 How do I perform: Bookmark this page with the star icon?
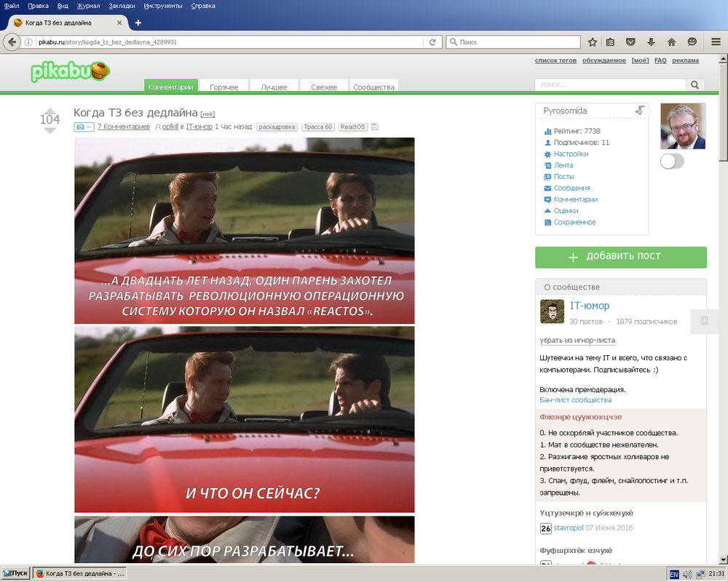593,41
